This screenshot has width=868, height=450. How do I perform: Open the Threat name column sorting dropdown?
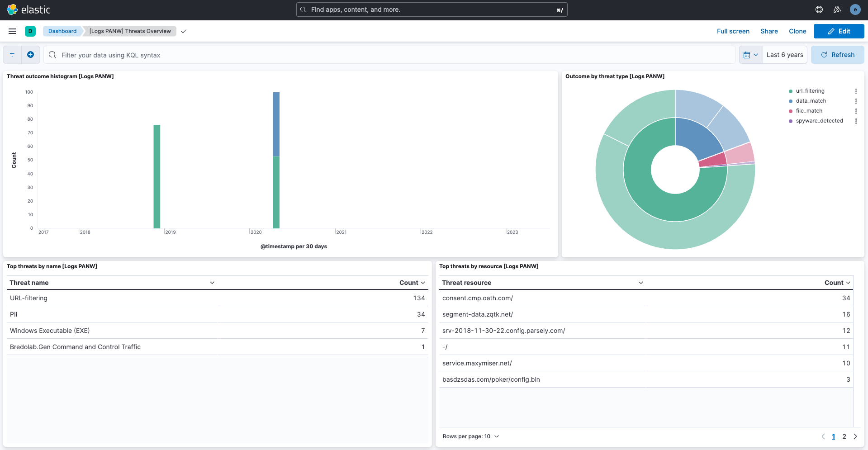212,282
